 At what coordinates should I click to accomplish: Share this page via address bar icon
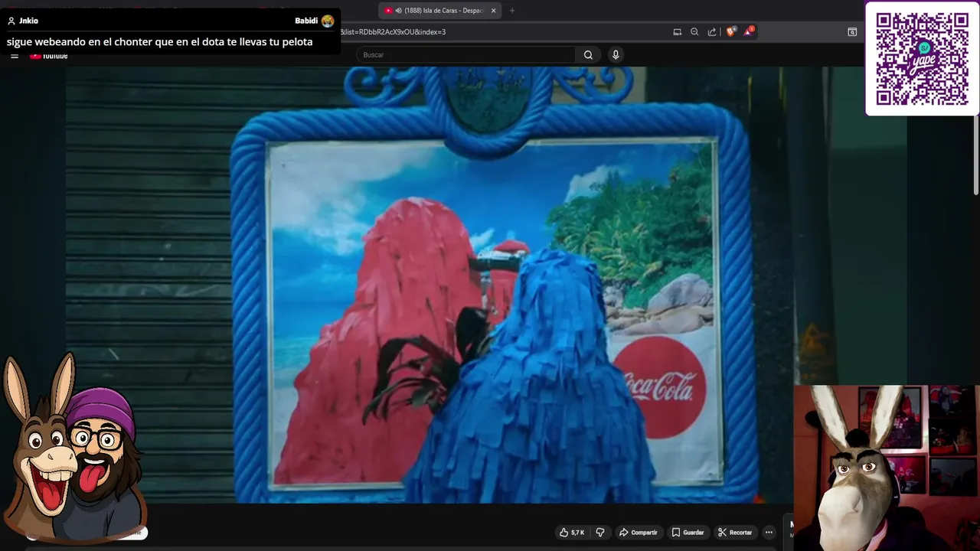click(x=712, y=32)
